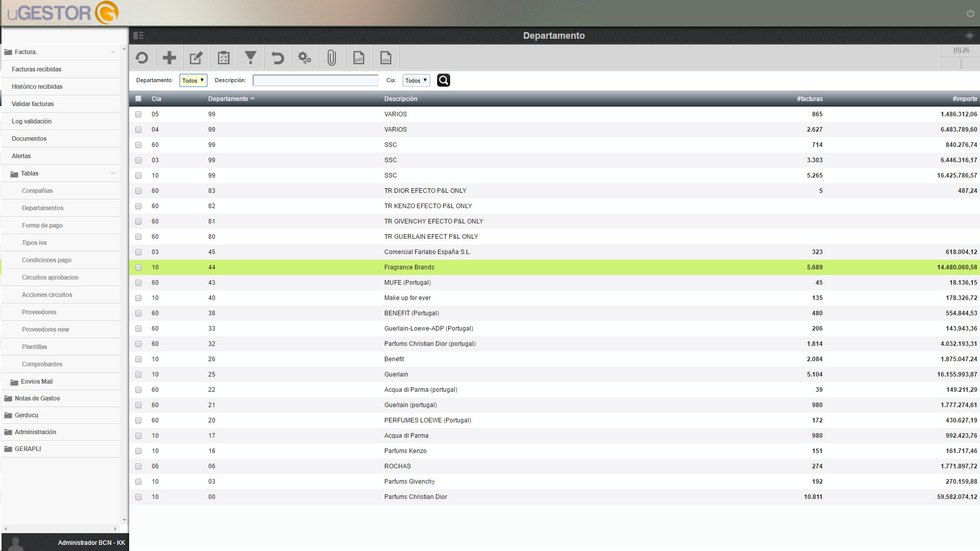Check the Comercial Farlabo España row checkbox
Viewport: 980px width, 551px height.
pos(138,252)
